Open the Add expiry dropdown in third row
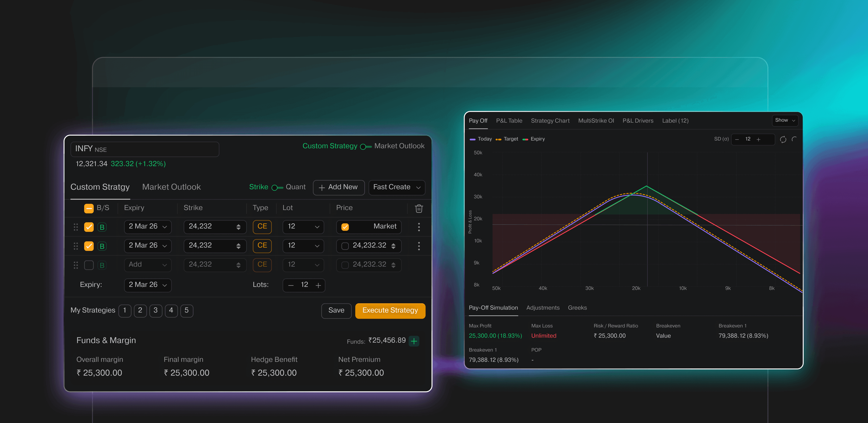868x423 pixels. (148, 265)
